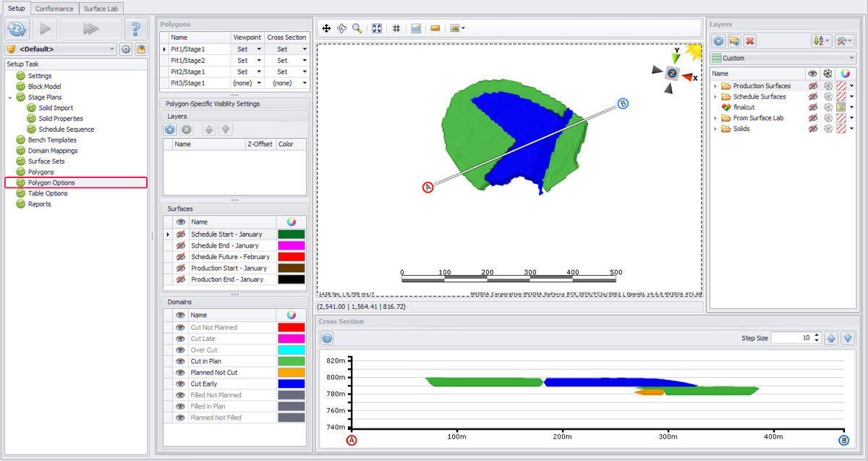Toggle visibility of Solids layer
The width and height of the screenshot is (868, 461).
813,129
